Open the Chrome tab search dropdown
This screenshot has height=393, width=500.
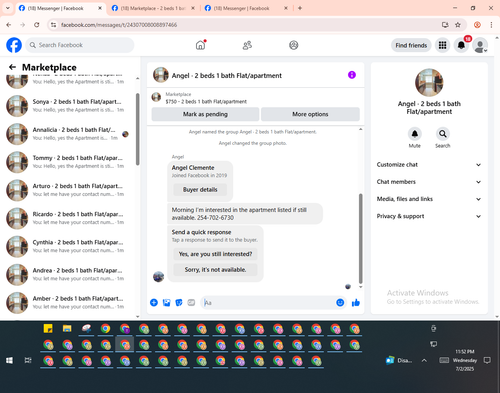click(x=8, y=8)
